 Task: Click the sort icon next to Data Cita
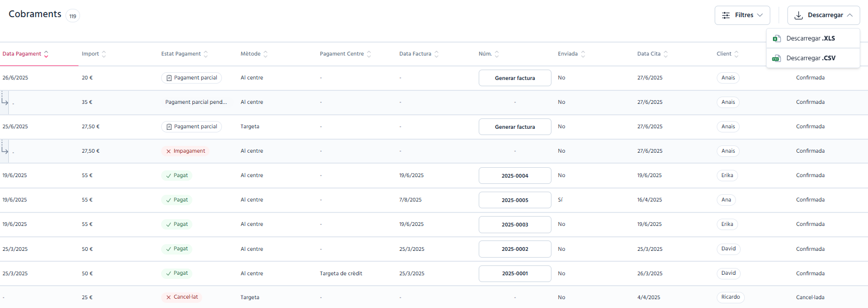[x=666, y=54]
